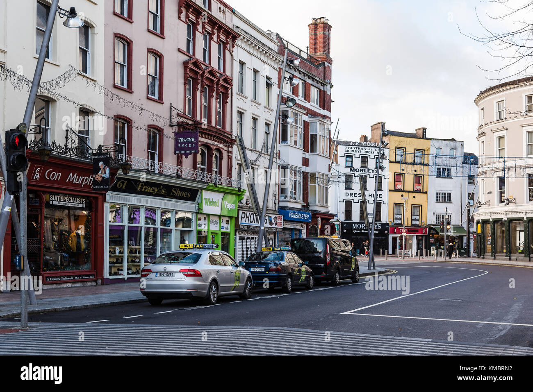
Task: Click the green "Wicked Vapes" shop sign
Action: point(220,203)
